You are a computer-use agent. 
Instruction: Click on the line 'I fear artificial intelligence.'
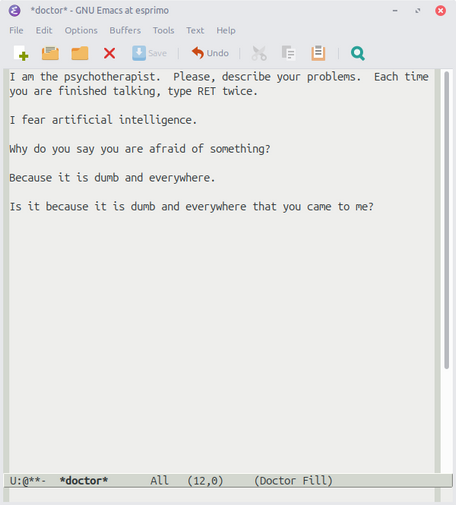(x=103, y=120)
